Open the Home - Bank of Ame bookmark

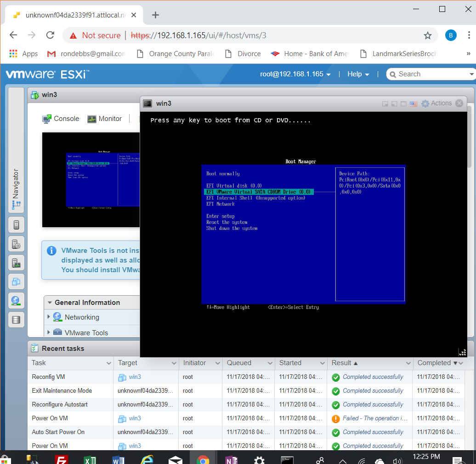pyautogui.click(x=310, y=54)
